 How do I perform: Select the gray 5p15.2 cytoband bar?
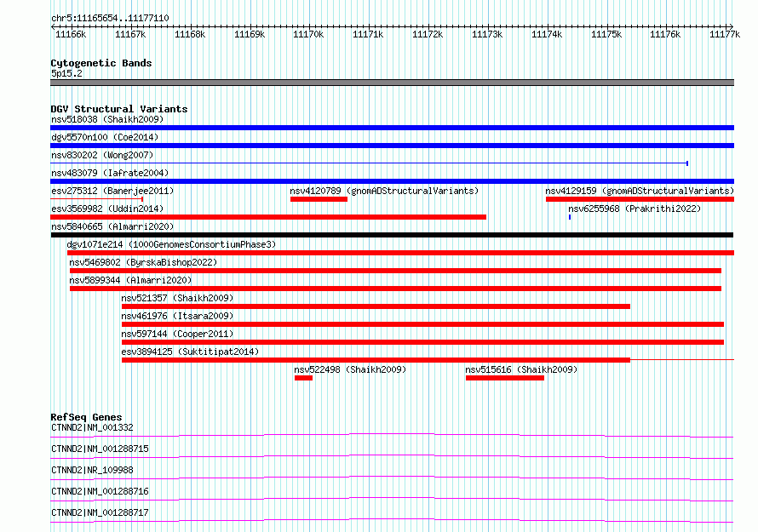click(x=392, y=83)
